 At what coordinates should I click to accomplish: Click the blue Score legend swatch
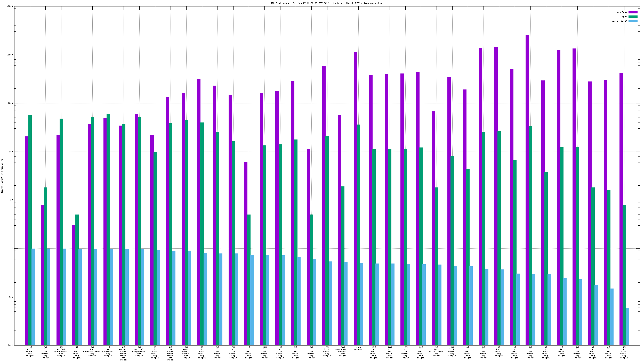pyautogui.click(x=633, y=21)
